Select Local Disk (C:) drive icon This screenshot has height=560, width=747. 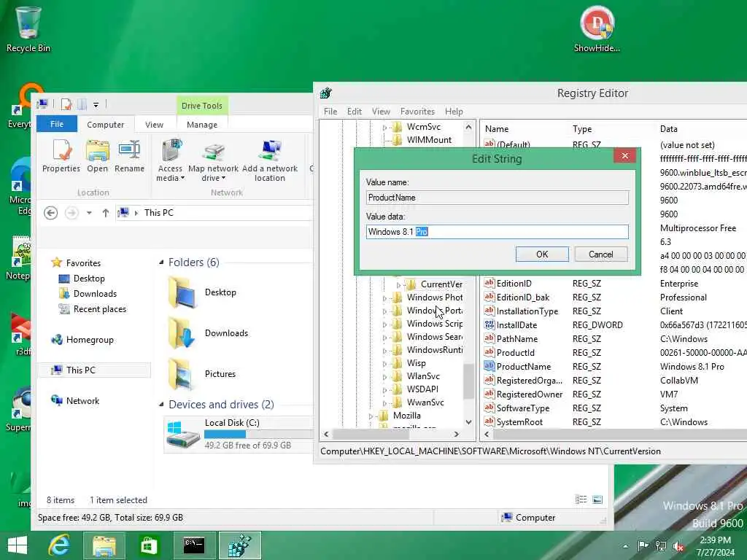pos(183,434)
